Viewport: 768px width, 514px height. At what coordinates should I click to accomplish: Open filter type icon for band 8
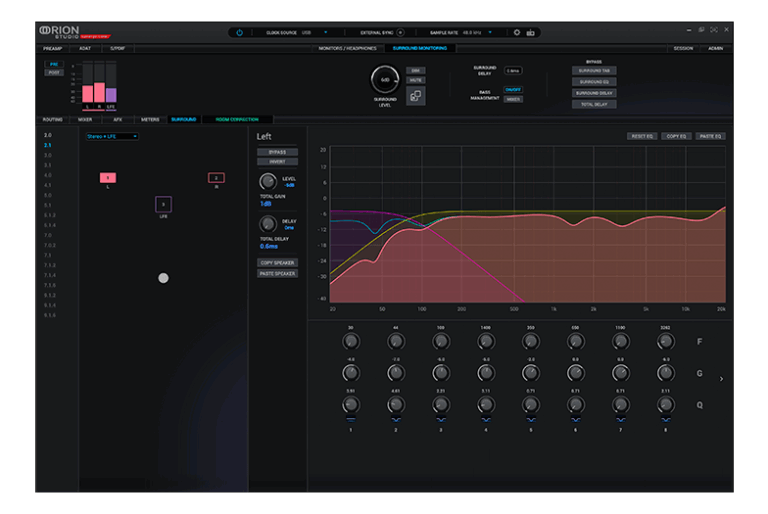pyautogui.click(x=666, y=419)
